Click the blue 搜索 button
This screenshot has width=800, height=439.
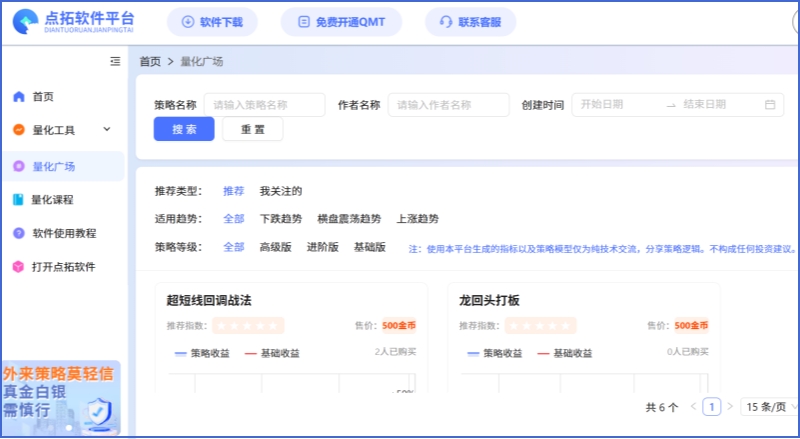[184, 129]
